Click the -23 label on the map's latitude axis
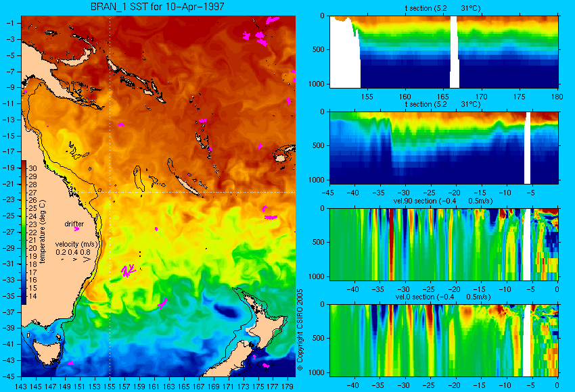575x392 pixels. click(9, 199)
